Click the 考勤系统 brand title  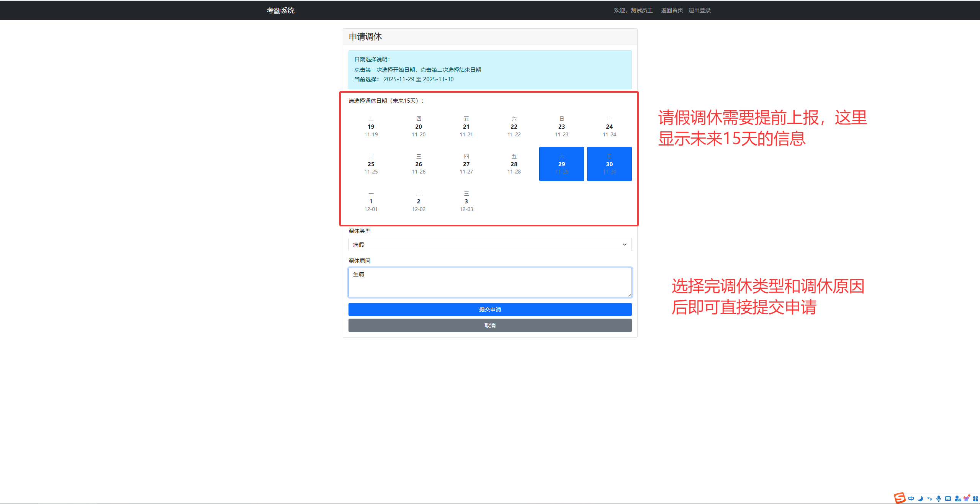click(280, 10)
